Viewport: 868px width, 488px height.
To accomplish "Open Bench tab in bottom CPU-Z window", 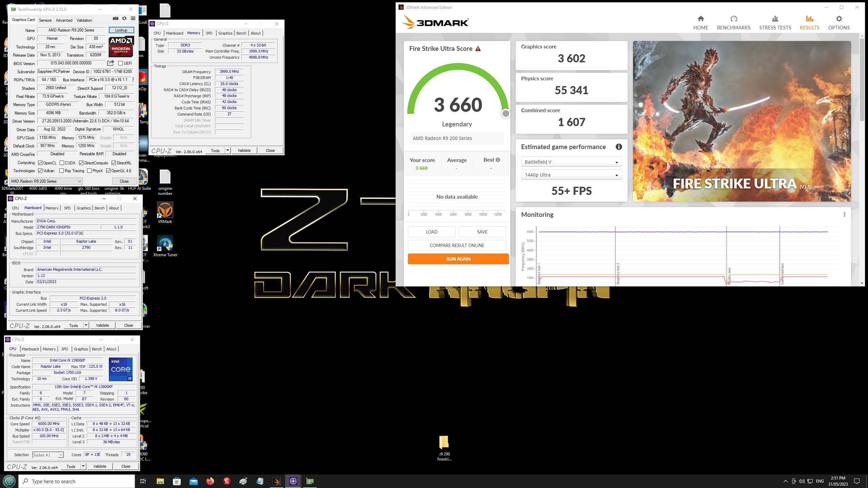I will pos(97,349).
